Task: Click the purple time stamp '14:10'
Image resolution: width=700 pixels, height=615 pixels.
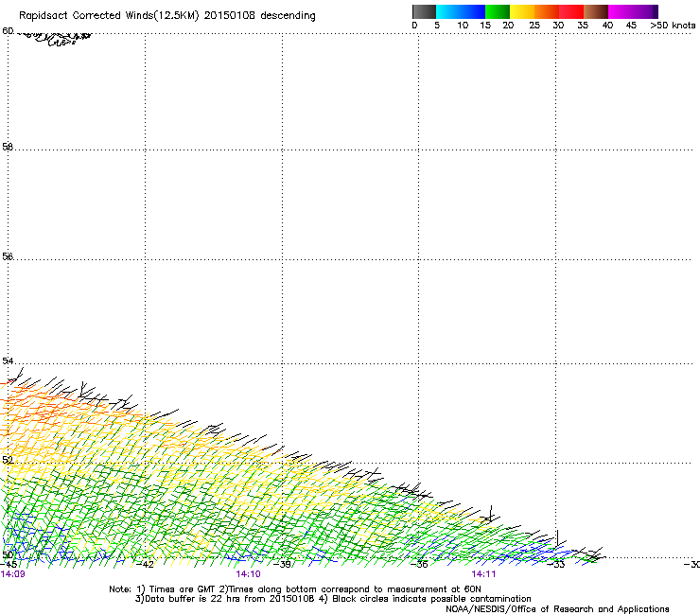Action: (x=248, y=574)
